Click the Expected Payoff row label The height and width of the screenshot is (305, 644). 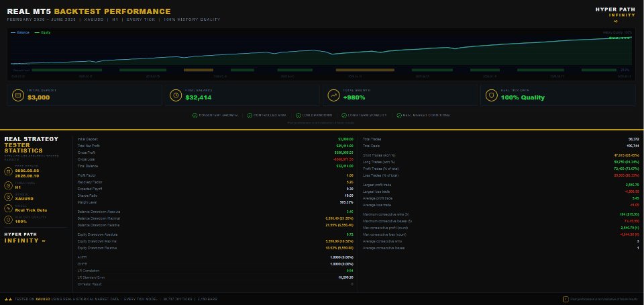pyautogui.click(x=89, y=189)
